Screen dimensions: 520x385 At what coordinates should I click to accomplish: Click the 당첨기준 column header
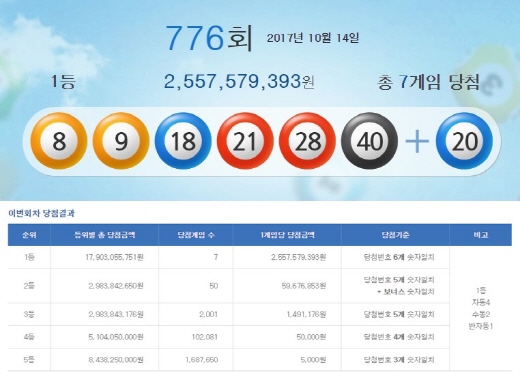(395, 235)
